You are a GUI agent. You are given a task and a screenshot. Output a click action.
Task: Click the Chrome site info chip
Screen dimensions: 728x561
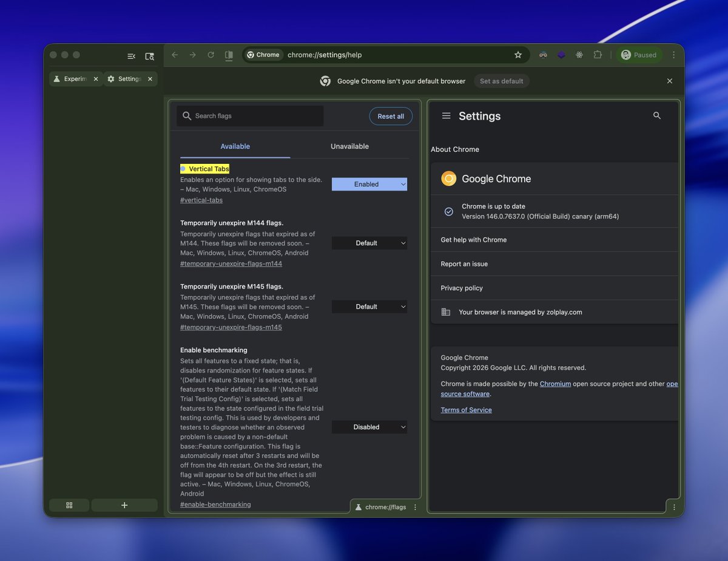tap(263, 55)
